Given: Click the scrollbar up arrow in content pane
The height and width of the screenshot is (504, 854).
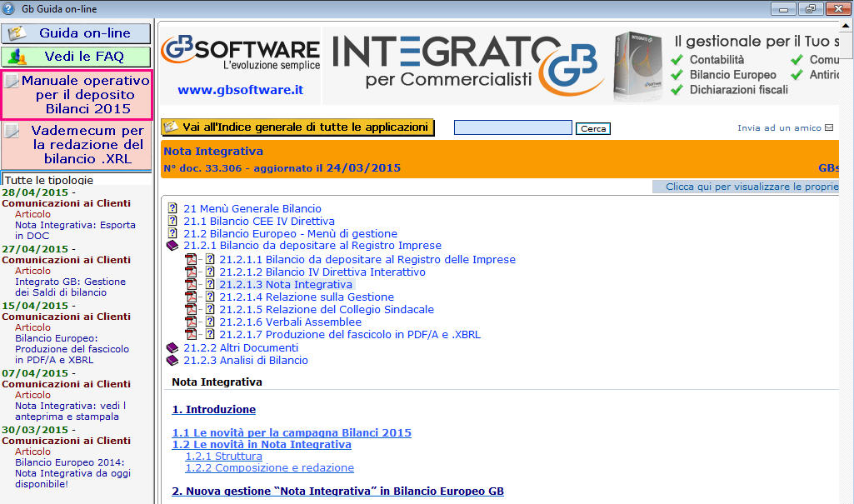Looking at the screenshot, I should point(846,26).
